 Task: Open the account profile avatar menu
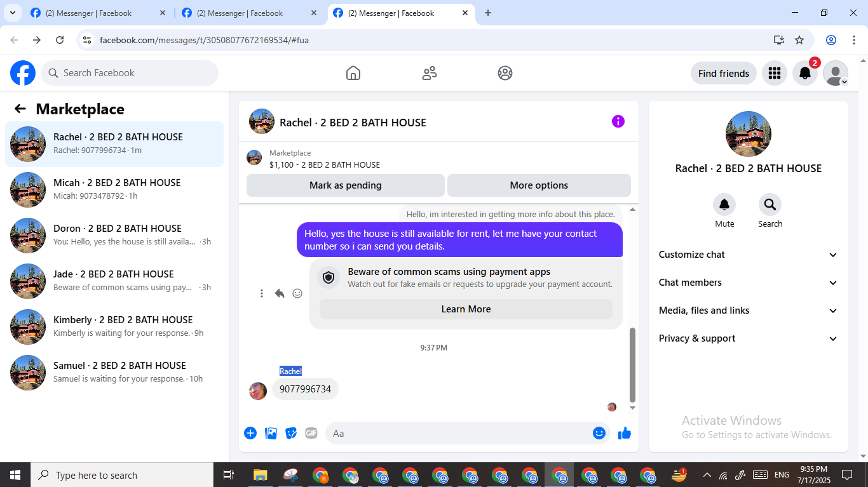pyautogui.click(x=836, y=73)
